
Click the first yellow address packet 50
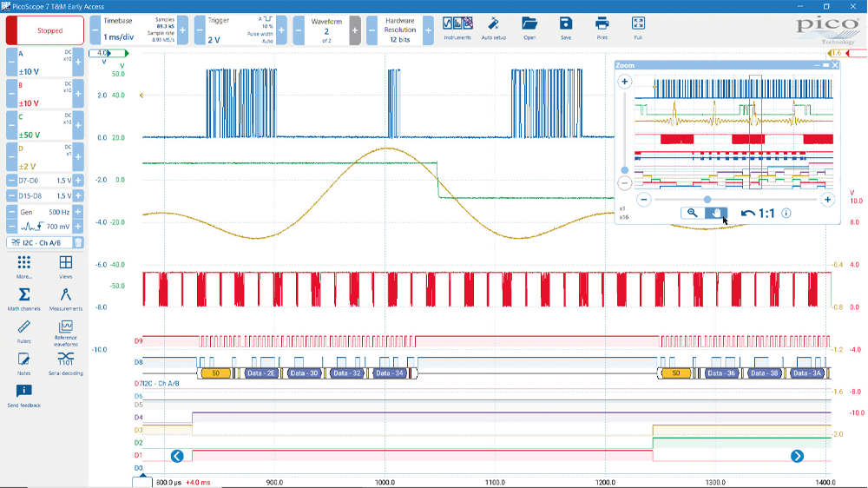point(216,373)
